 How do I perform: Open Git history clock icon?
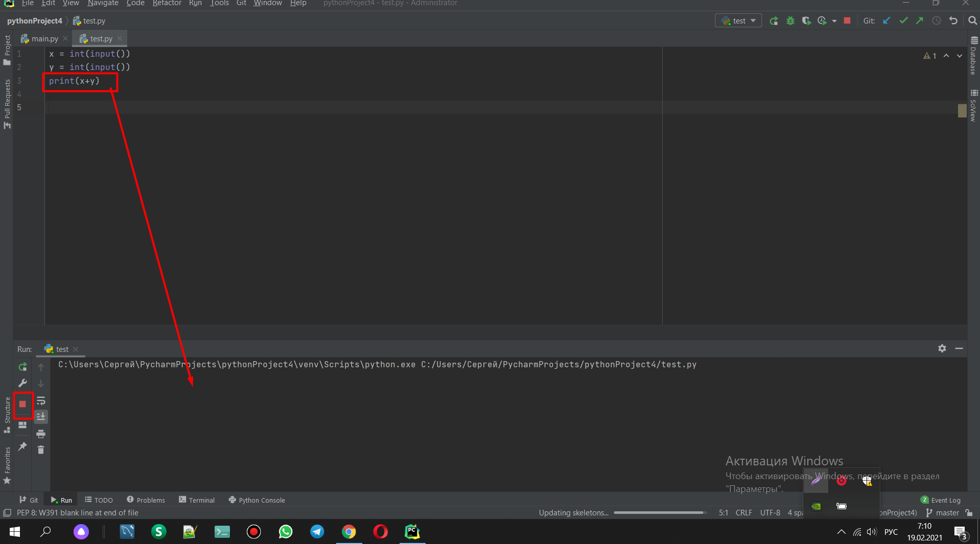pos(937,21)
